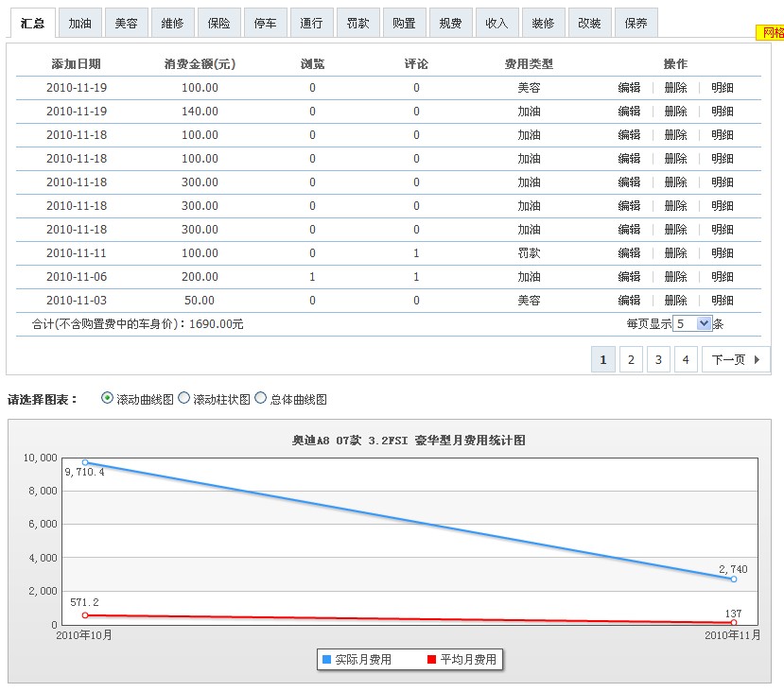View 明细 of the 2010-11-11 罚款 entry

[722, 252]
